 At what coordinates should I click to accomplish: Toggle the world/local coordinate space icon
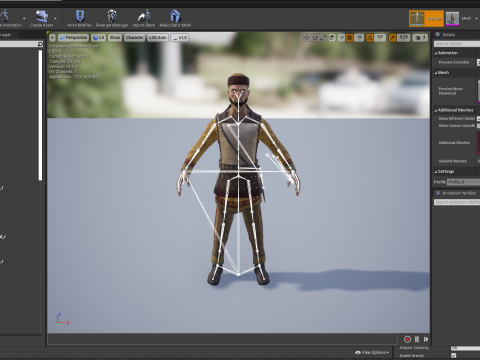(x=332, y=38)
